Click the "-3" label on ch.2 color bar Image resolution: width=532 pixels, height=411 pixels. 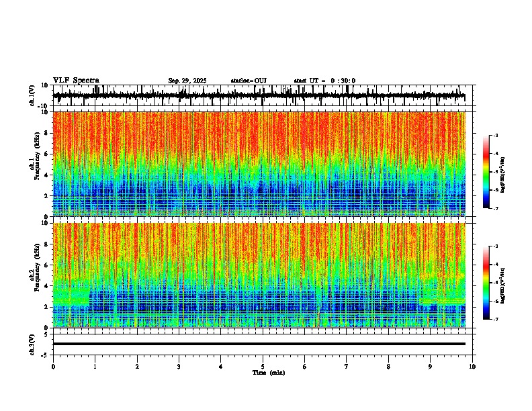pos(496,246)
